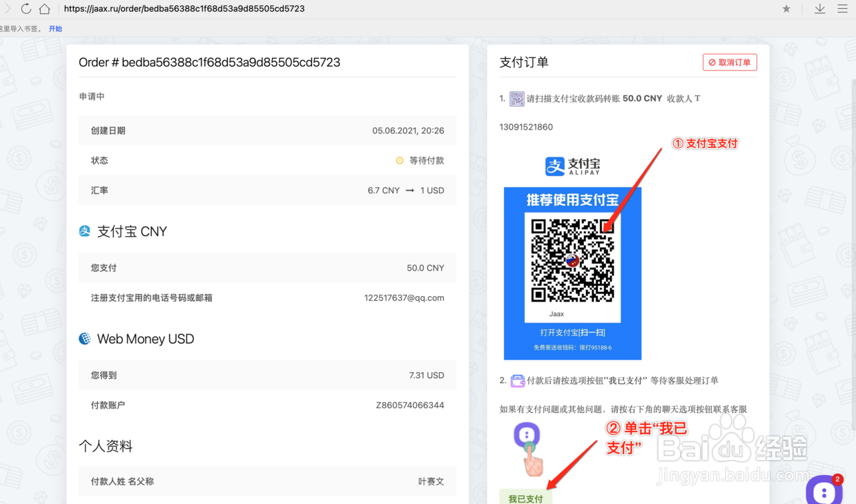Click the Alipay QR code image
Image resolution: width=856 pixels, height=504 pixels.
[x=572, y=260]
